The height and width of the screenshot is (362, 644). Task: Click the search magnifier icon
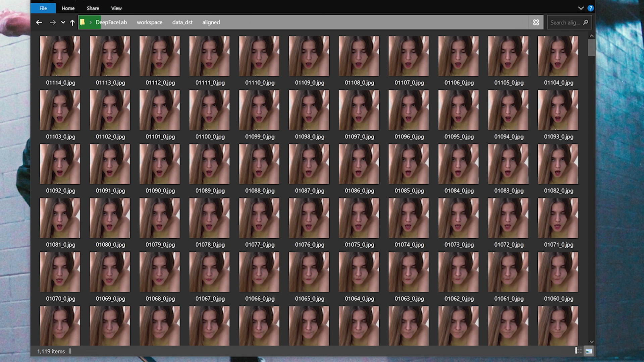coord(586,22)
